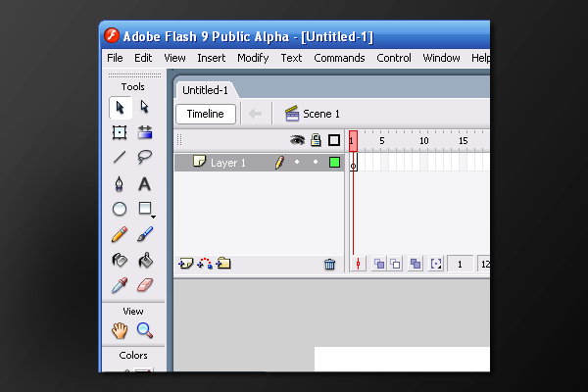Click the Flash application icon in title bar
The image size is (588, 392).
[112, 35]
